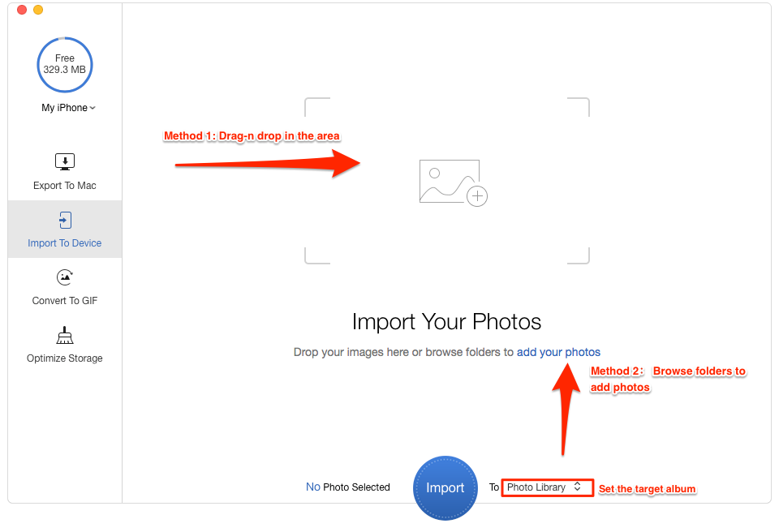Open the Export To Mac section

[x=65, y=171]
